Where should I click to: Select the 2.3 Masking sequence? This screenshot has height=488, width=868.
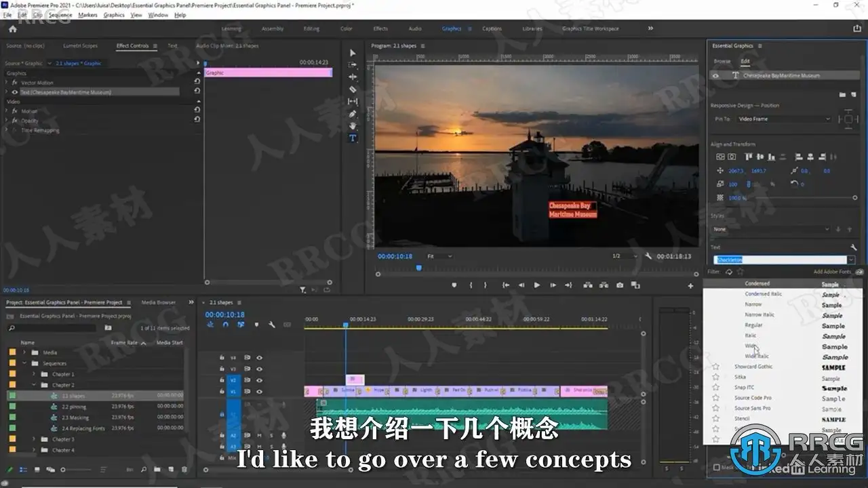[x=75, y=418]
